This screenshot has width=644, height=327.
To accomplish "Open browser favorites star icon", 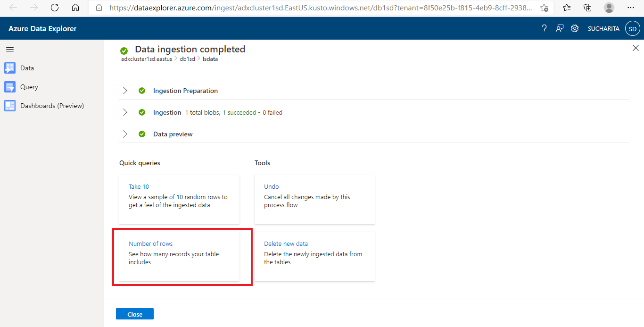I will pyautogui.click(x=566, y=8).
